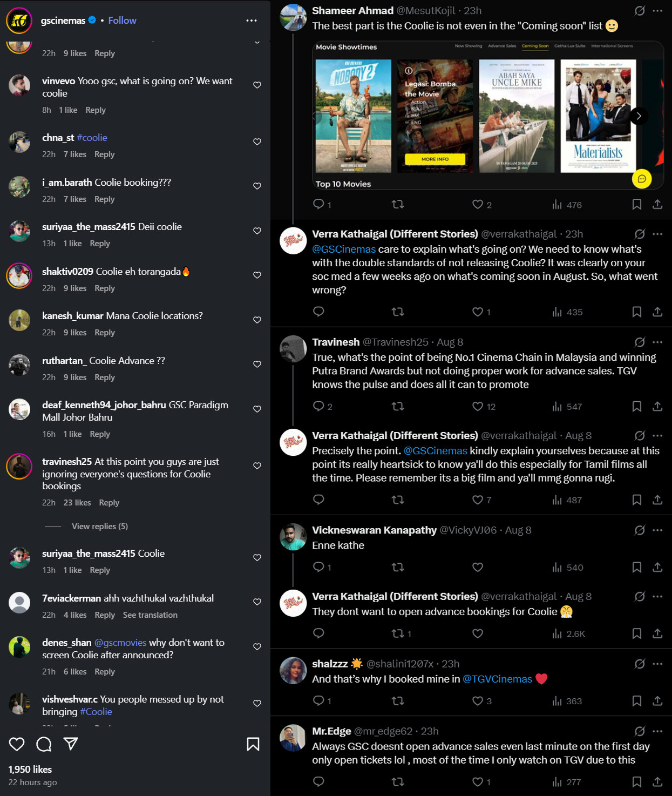Like Vickneswaran Kanapathy's 'Enne kathe' tweet
Image resolution: width=672 pixels, height=796 pixels.
pyautogui.click(x=478, y=567)
